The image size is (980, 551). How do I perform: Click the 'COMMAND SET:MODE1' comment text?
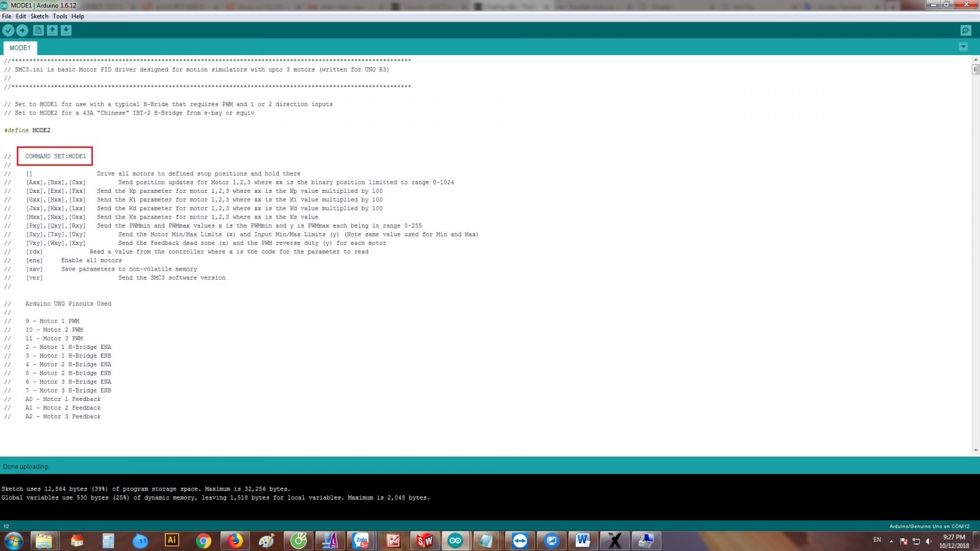click(56, 156)
